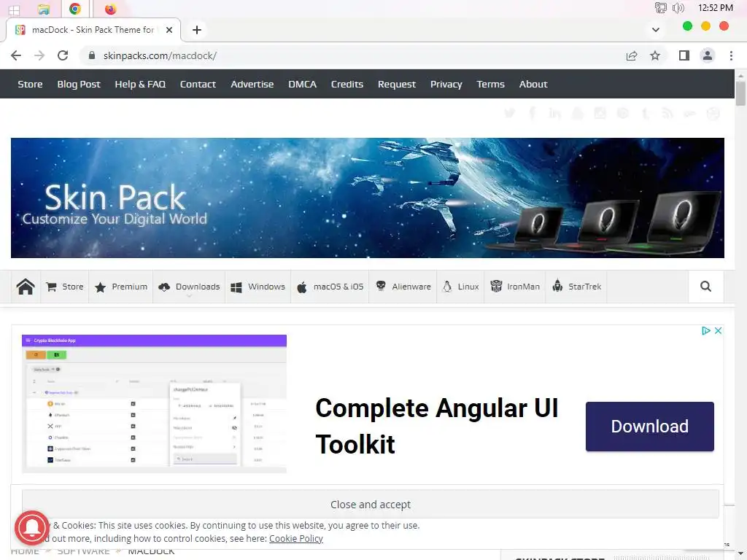Open the Linux category
The width and height of the screenshot is (747, 560).
point(460,287)
